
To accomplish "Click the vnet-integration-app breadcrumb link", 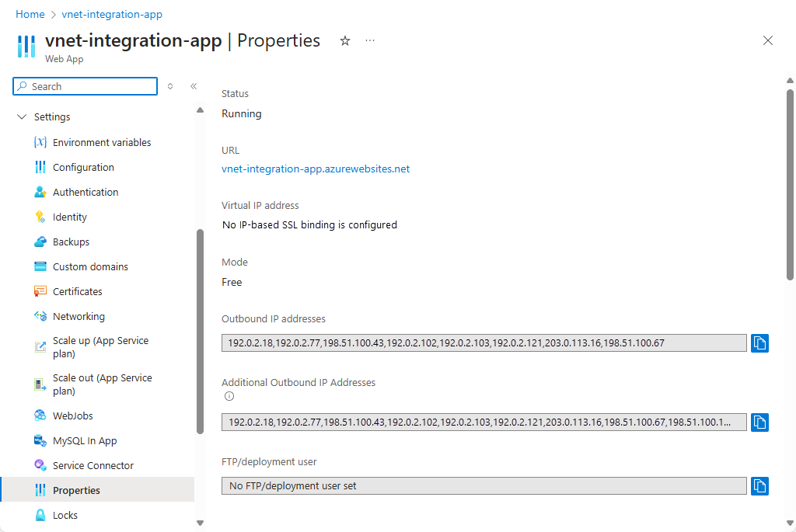I will pyautogui.click(x=112, y=14).
